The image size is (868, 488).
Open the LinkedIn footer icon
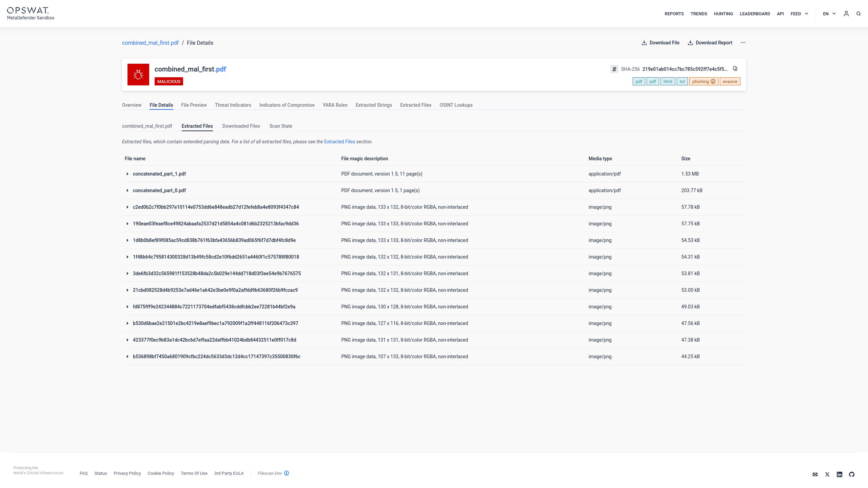(x=839, y=474)
